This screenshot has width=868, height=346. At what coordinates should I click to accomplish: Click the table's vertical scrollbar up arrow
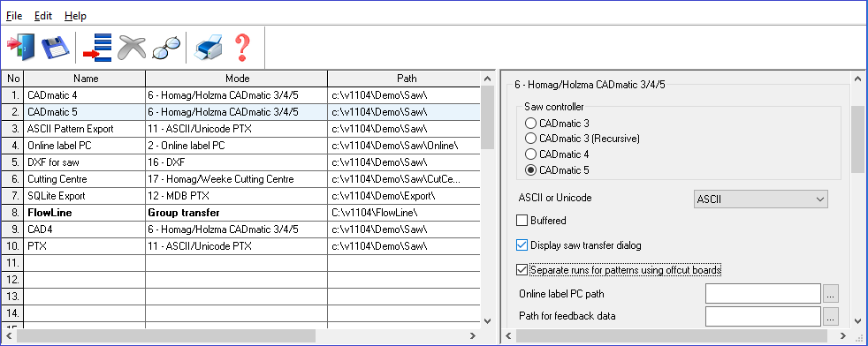[487, 79]
